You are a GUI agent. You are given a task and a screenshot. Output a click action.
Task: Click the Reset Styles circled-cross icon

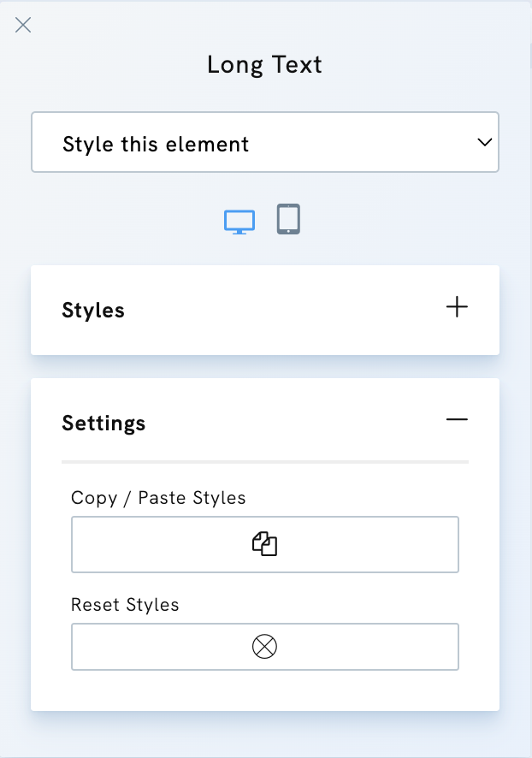265,647
